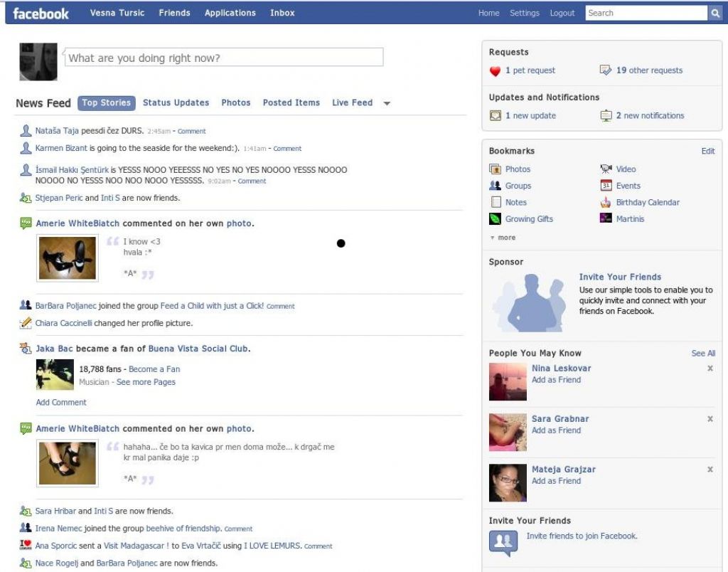The image size is (728, 572).
Task: Open the Video camera bookmark icon
Action: [x=606, y=169]
